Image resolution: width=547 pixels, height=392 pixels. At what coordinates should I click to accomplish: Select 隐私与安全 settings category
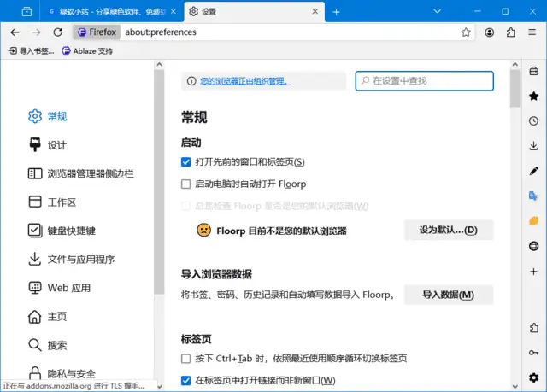tap(62, 373)
